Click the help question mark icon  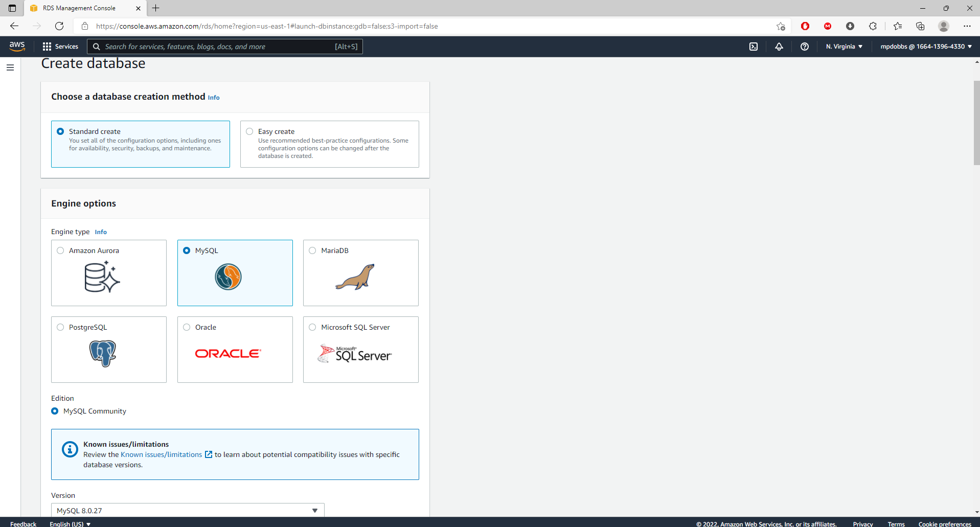(x=804, y=47)
